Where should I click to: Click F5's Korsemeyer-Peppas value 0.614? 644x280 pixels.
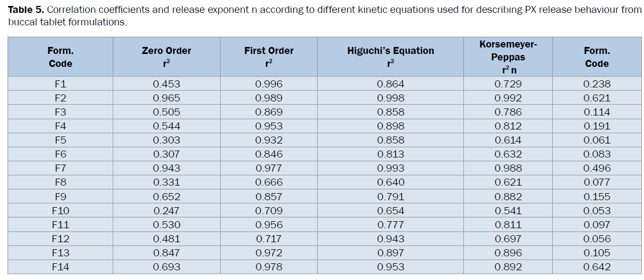tap(508, 140)
